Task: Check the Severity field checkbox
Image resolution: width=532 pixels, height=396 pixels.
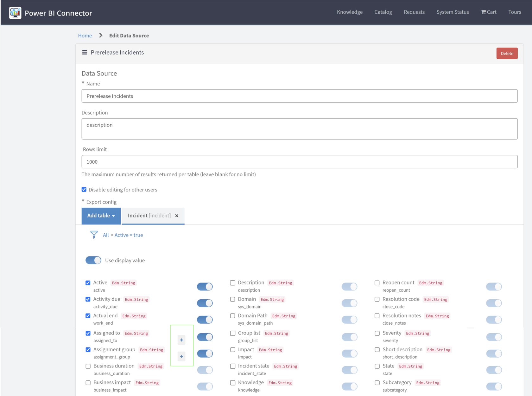Action: point(377,333)
